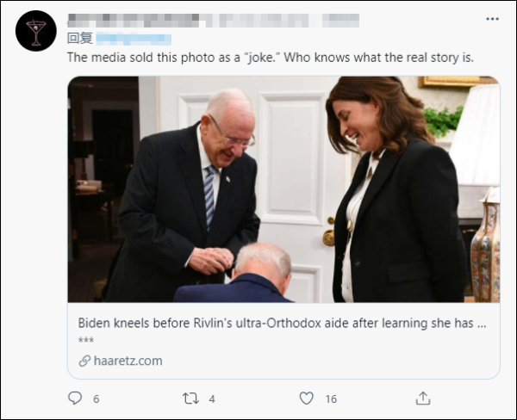Open the Oval Office photo preview
Viewport: 517px width, 420px height.
tap(283, 188)
